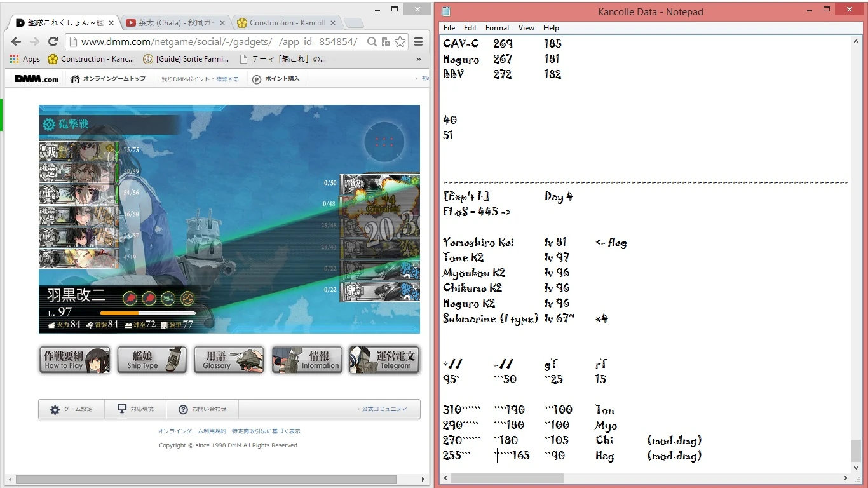Open Notepad's Edit menu
Screen dimensions: 868x488
470,28
